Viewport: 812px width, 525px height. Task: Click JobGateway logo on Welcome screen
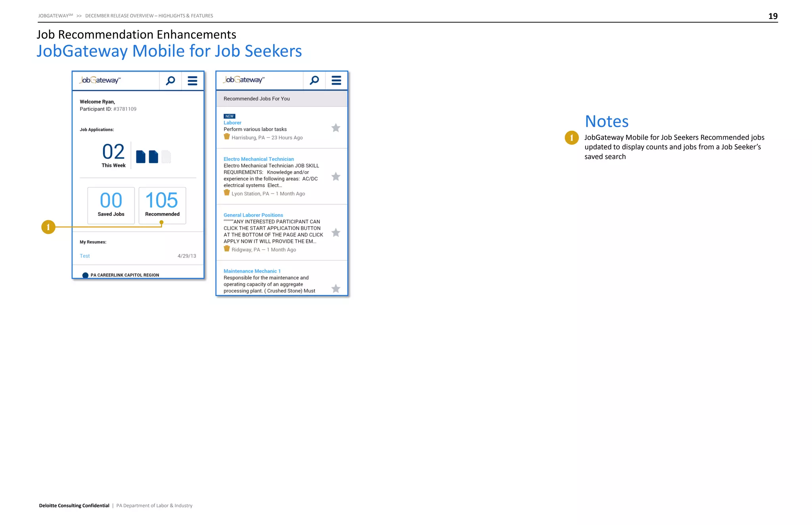pos(100,80)
